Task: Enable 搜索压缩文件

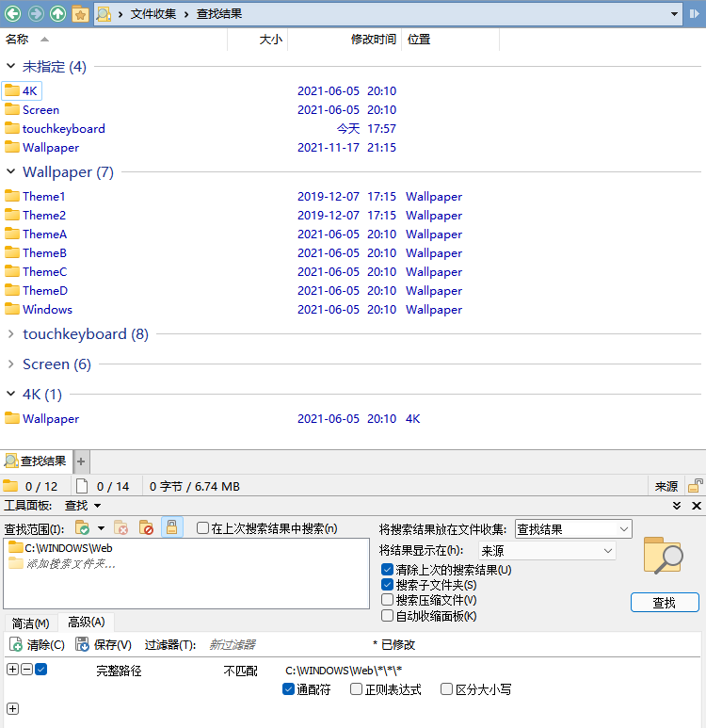Action: point(387,600)
